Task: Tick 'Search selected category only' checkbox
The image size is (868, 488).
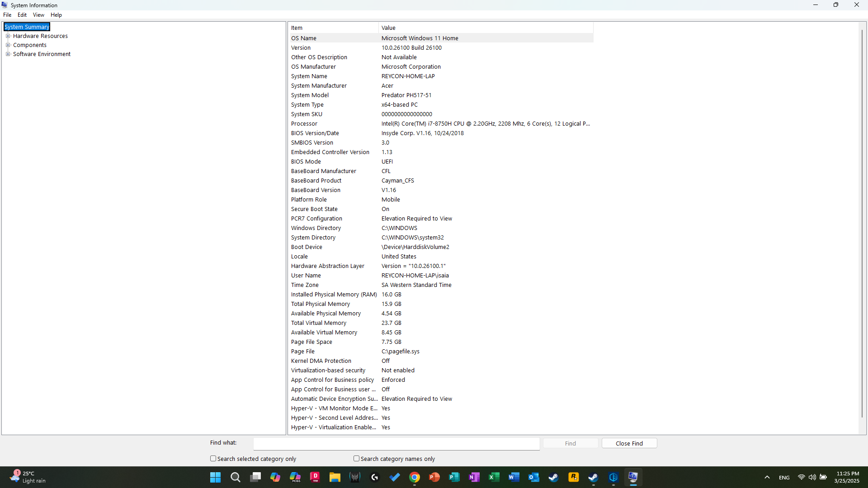Action: pyautogui.click(x=213, y=459)
